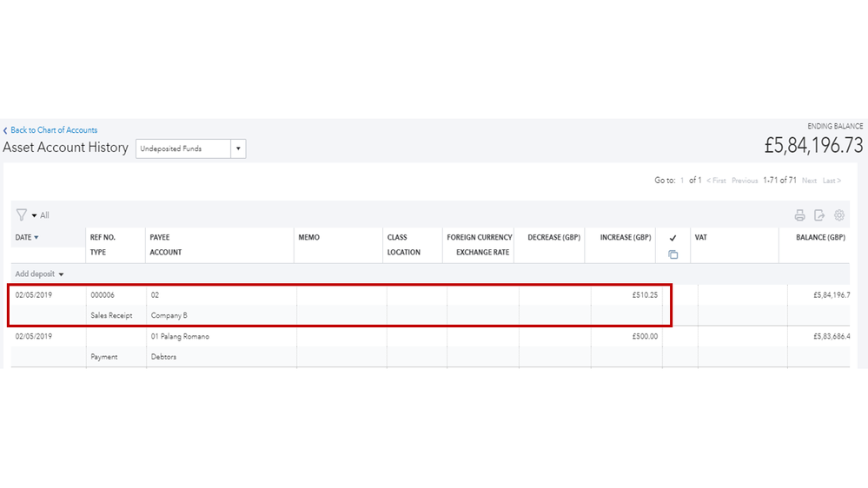Click the checkmark reconcile column header
Viewport: 868px width, 488px height.
[x=673, y=238]
